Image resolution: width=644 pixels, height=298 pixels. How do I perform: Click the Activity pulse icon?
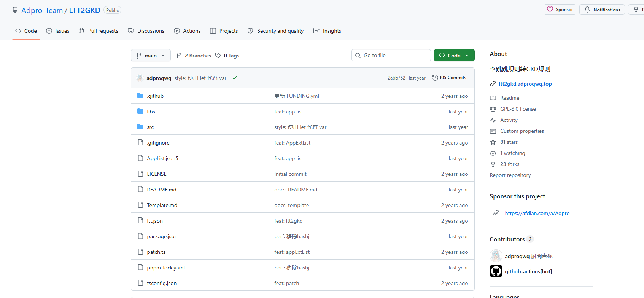(x=493, y=120)
